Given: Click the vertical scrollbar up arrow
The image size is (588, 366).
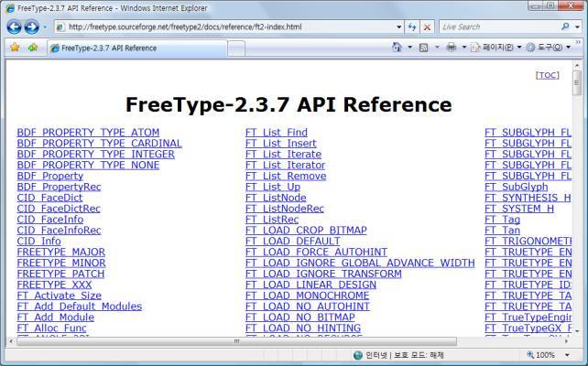Looking at the screenshot, I should [577, 65].
